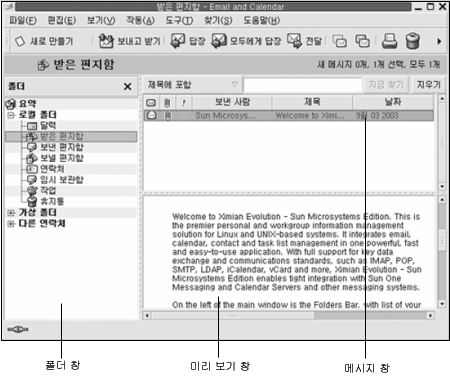Click the 지금 찾기 search button
450x381 pixels.
pos(386,85)
